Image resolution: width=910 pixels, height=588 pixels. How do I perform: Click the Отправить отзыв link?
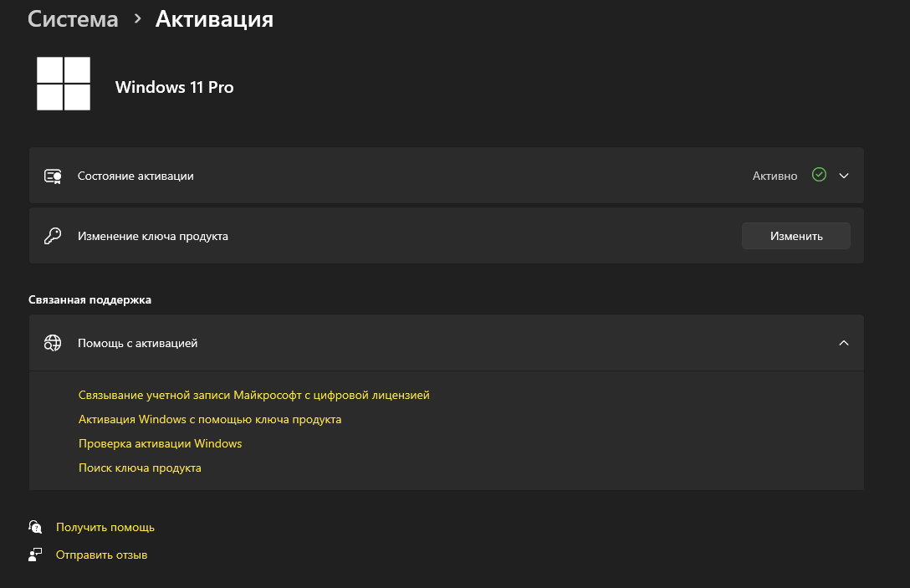tap(101, 555)
